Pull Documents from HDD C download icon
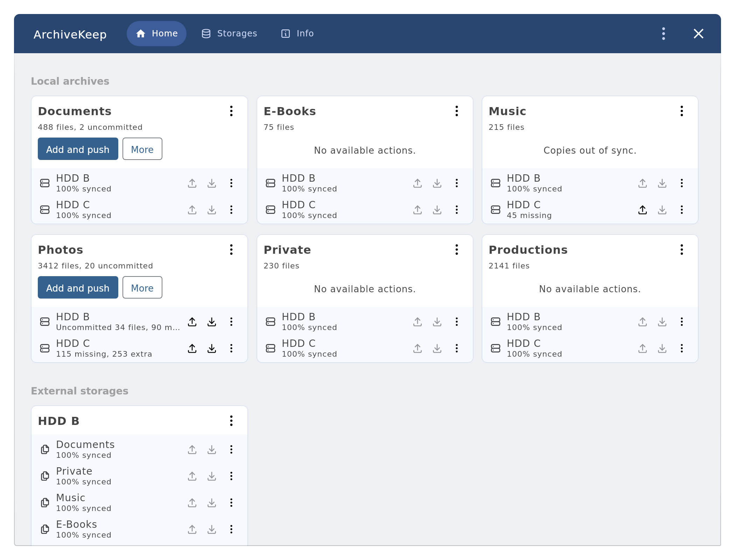The height and width of the screenshot is (560, 735). 212,210
